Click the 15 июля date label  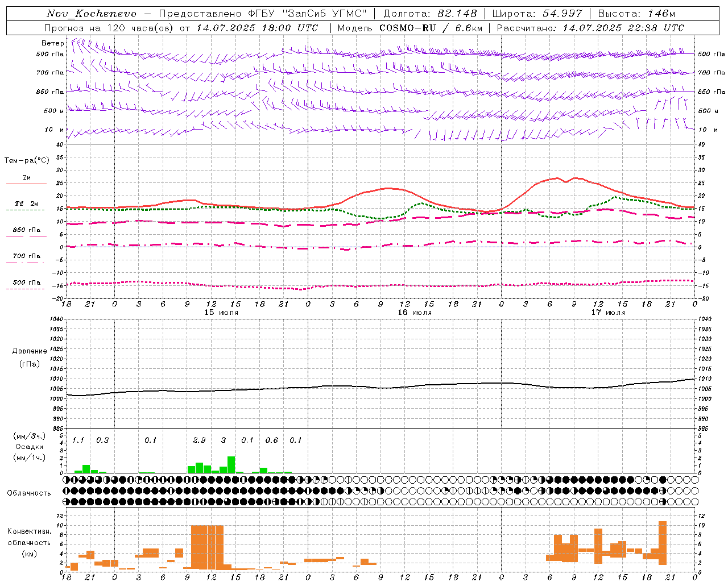(221, 313)
